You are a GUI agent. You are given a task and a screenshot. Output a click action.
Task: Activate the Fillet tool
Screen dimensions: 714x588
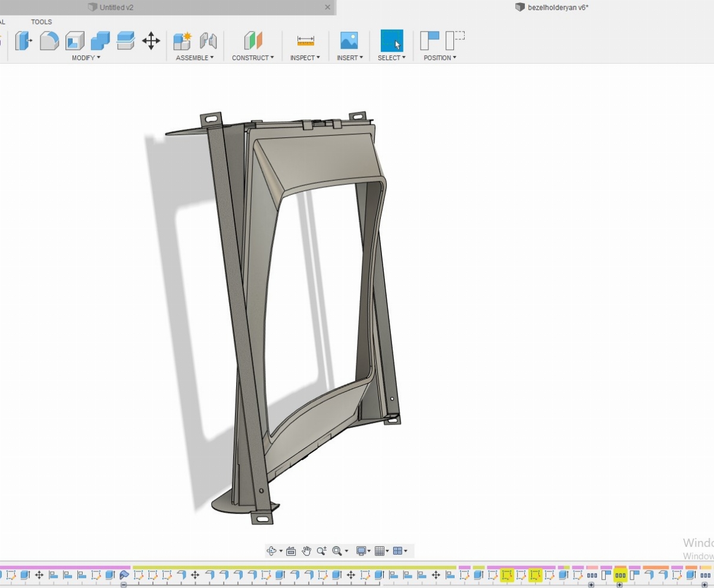click(49, 40)
